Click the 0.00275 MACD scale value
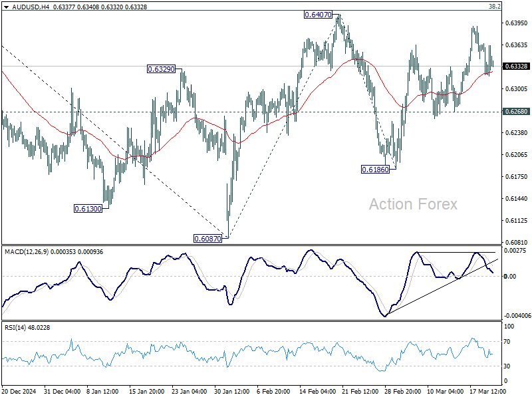532x399 pixels. 515,251
